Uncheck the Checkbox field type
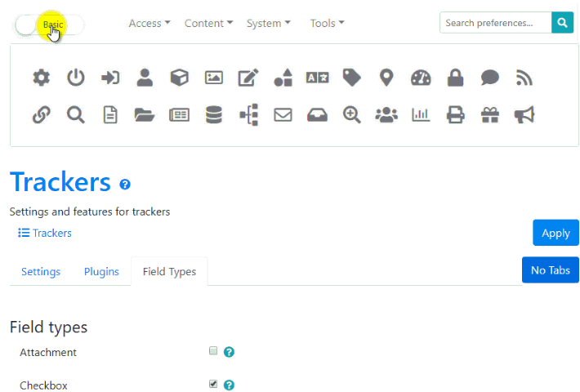Viewport: 580px width, 392px height. [213, 384]
